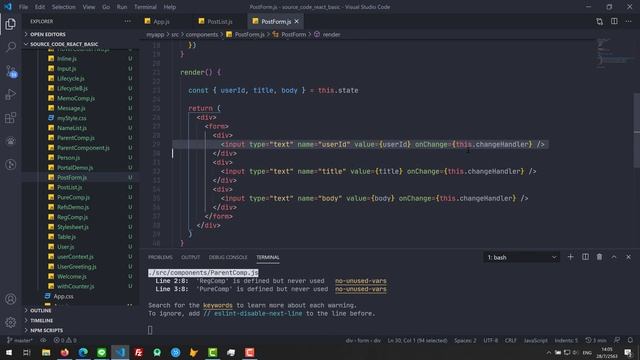
Task: Click the editor vertical scrollbar
Action: click(637, 130)
